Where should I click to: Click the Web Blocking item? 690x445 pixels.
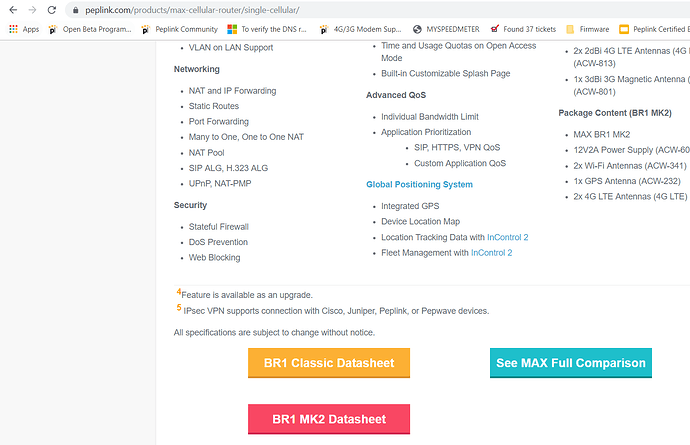(x=214, y=257)
